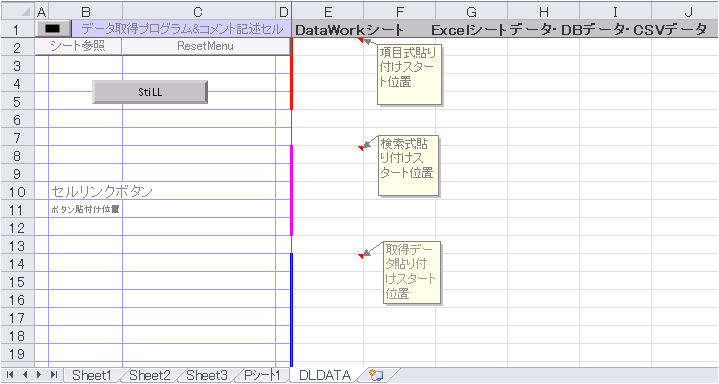Click red comment indicator near 検索式貼り付け note
The width and height of the screenshot is (719, 384).
pyautogui.click(x=360, y=147)
